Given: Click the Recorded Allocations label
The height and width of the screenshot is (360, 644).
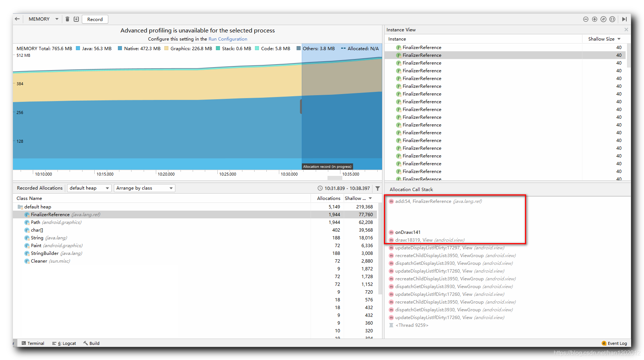Looking at the screenshot, I should coord(40,188).
